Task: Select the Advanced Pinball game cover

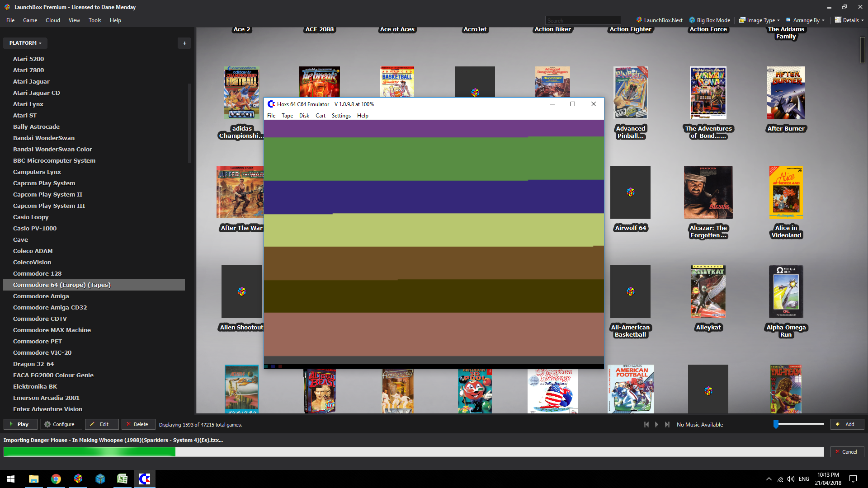Action: point(630,93)
